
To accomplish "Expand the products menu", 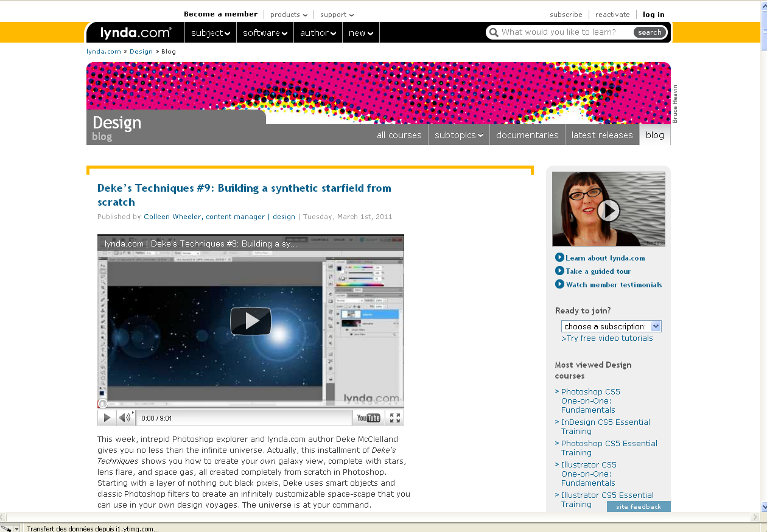I will click(289, 15).
